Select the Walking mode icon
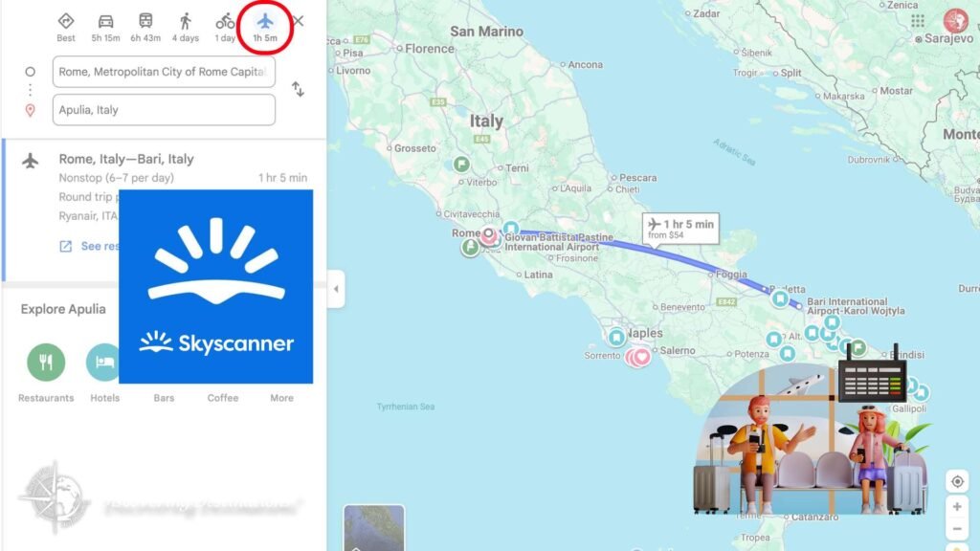This screenshot has width=980, height=551. (x=185, y=22)
